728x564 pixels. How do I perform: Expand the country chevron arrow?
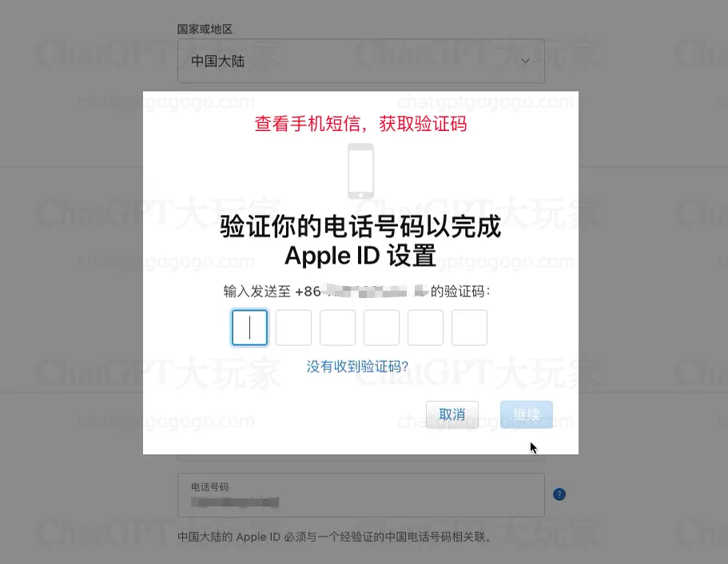click(525, 61)
